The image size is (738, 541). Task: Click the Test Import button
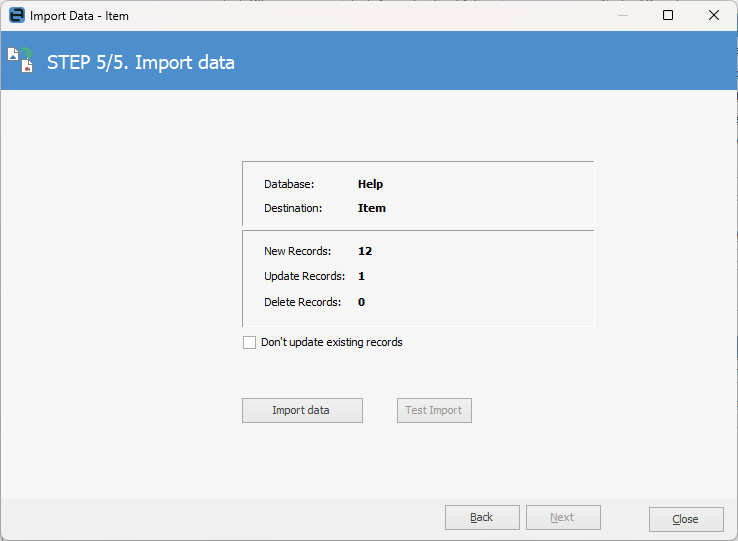pyautogui.click(x=434, y=410)
